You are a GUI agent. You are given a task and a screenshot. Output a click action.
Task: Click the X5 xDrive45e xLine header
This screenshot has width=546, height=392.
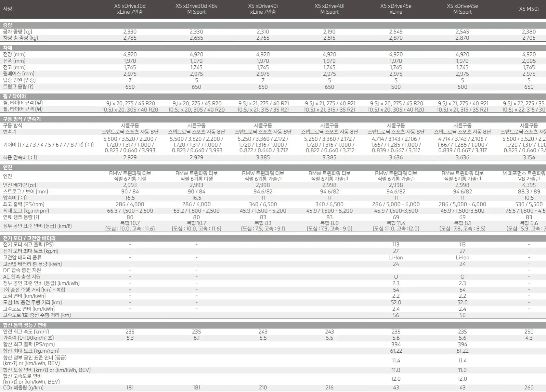tap(396, 9)
